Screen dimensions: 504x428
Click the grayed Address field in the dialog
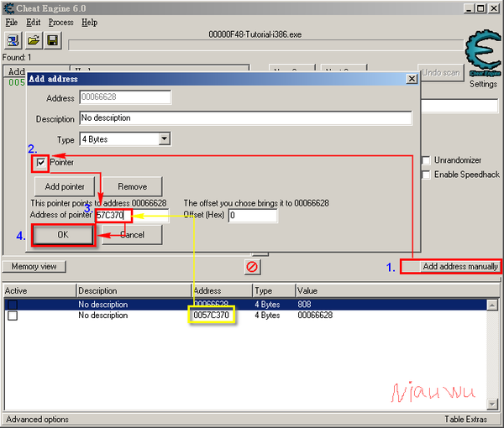coord(125,97)
